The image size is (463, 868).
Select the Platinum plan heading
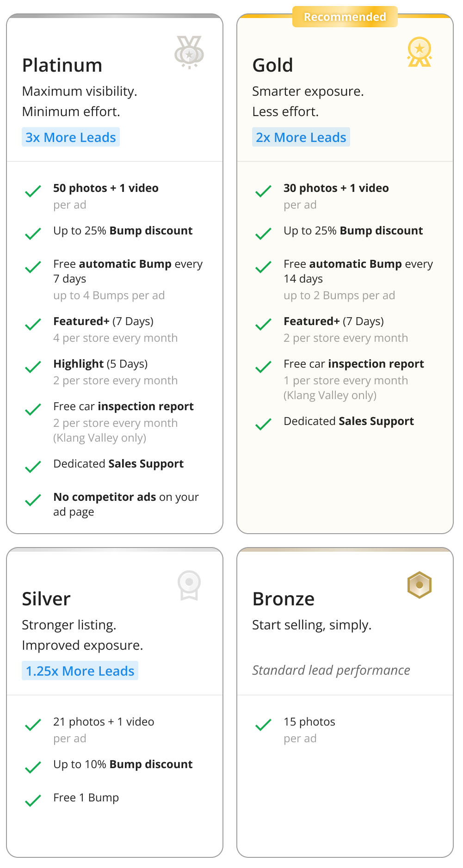pyautogui.click(x=62, y=65)
